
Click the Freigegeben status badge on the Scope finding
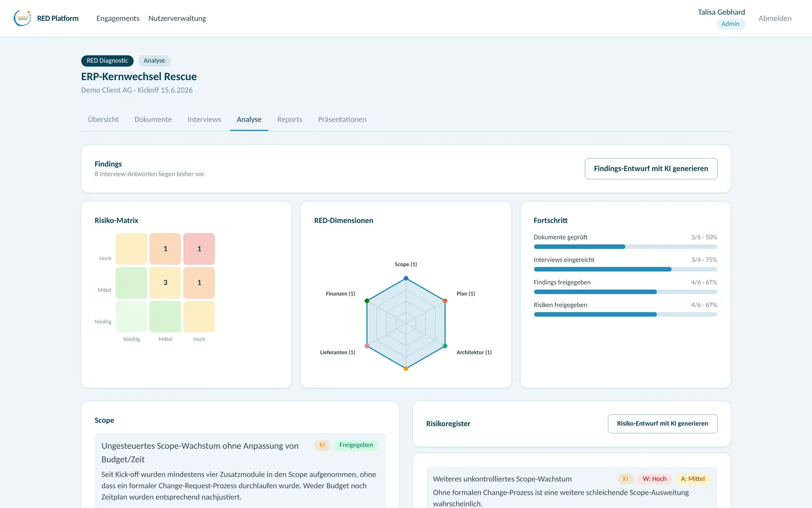click(x=356, y=445)
